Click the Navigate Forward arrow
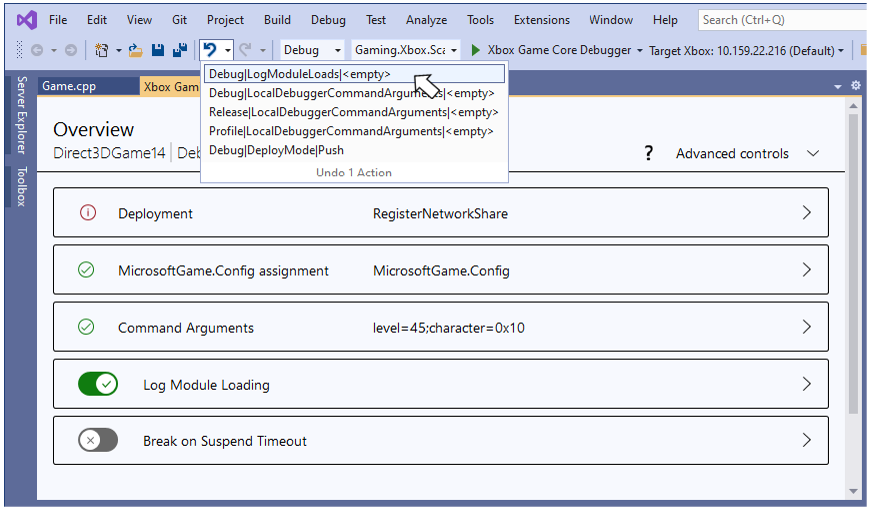This screenshot has height=513, width=874. (x=71, y=50)
